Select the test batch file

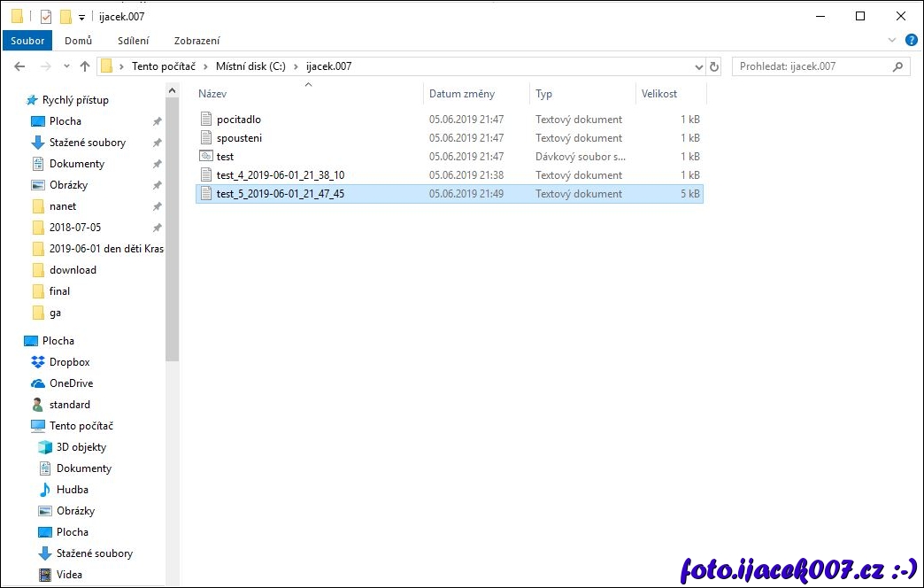tap(225, 157)
